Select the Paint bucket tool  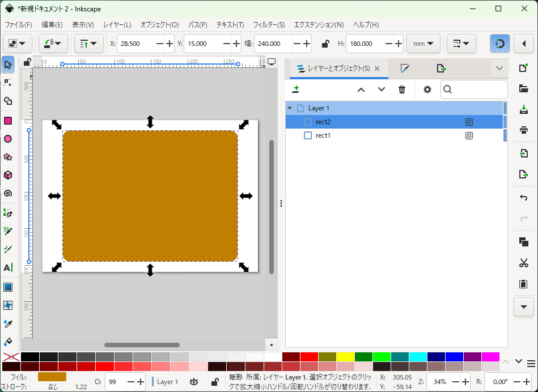[x=8, y=342]
